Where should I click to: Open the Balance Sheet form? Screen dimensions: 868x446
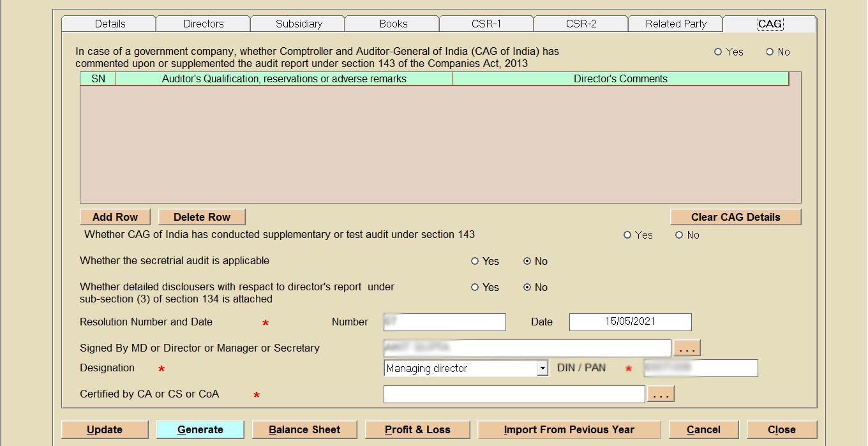point(304,429)
